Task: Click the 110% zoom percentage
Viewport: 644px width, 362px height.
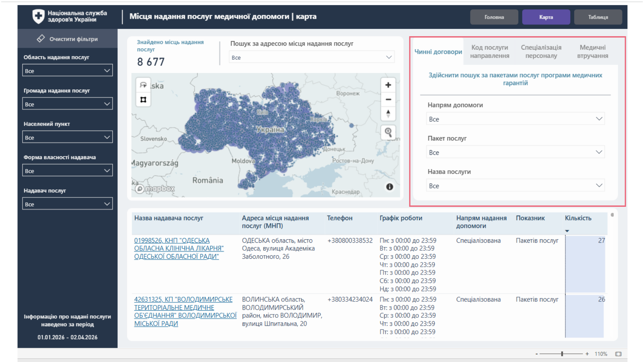Action: tap(601, 354)
